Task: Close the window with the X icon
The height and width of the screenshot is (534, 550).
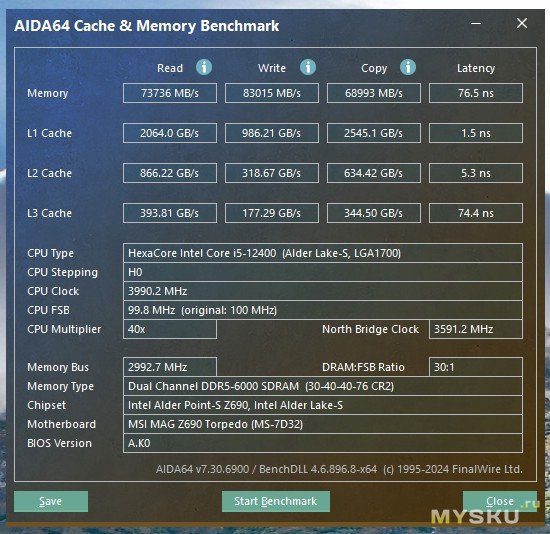Action: pos(522,24)
